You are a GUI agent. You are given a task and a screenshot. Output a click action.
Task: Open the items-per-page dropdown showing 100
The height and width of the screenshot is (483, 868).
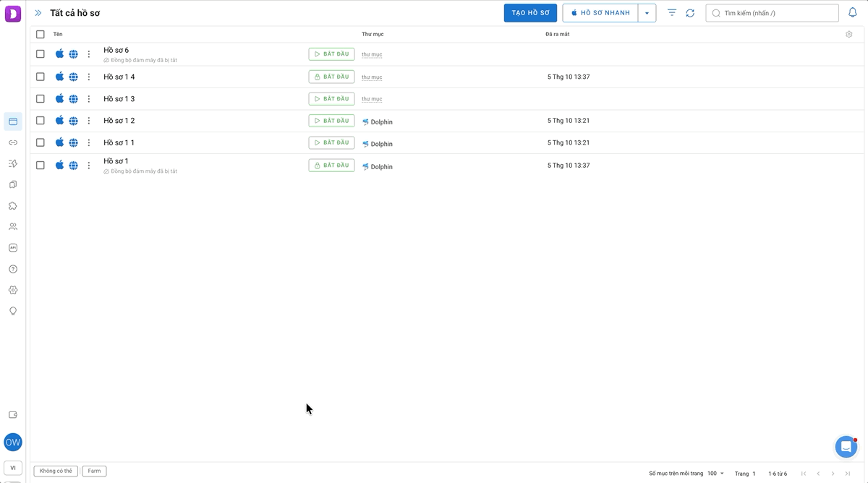[716, 474]
